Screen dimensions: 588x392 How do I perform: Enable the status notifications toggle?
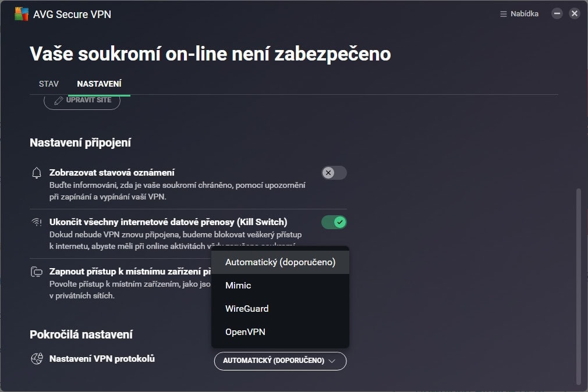[334, 173]
